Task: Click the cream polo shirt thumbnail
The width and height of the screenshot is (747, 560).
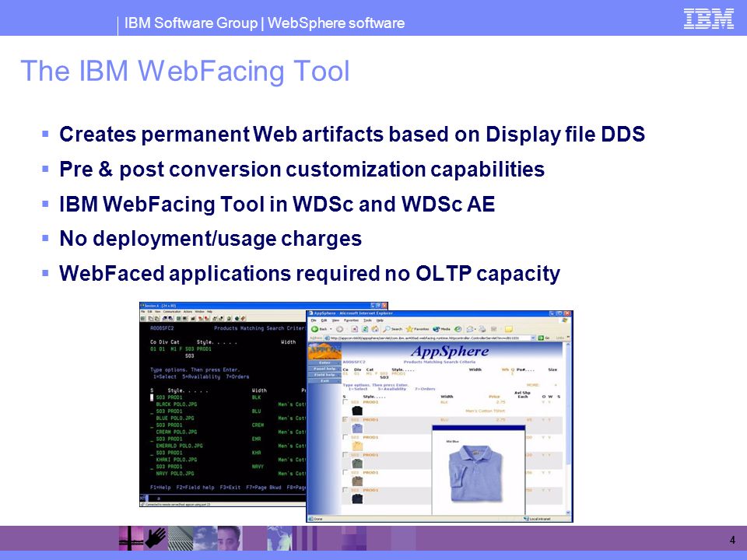Action: click(357, 446)
